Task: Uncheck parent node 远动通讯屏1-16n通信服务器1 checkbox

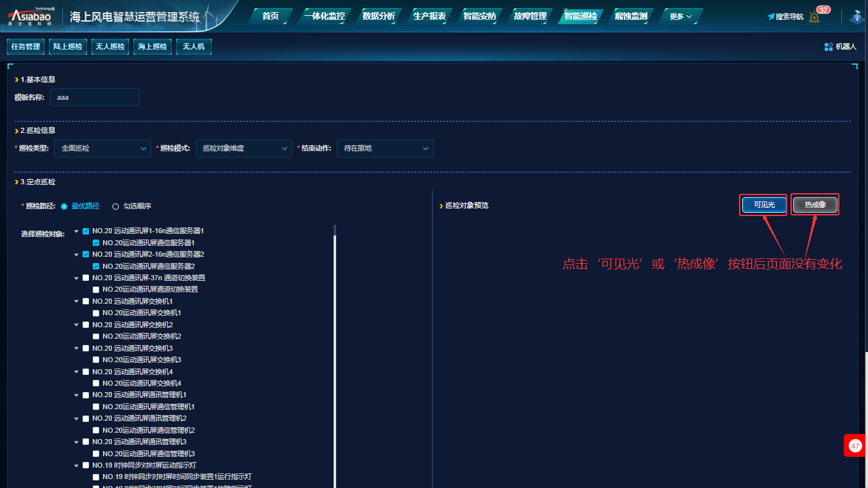Action: coord(86,231)
